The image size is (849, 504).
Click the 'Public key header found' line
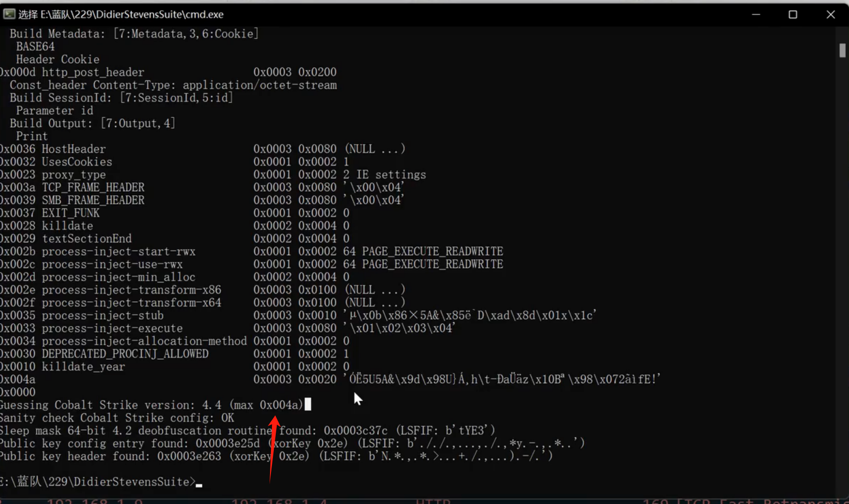(x=276, y=457)
